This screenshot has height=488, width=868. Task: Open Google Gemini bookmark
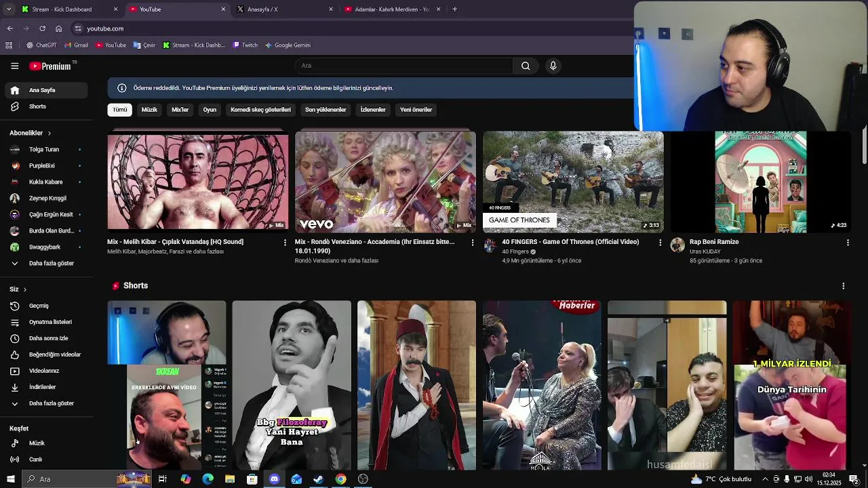pos(288,45)
